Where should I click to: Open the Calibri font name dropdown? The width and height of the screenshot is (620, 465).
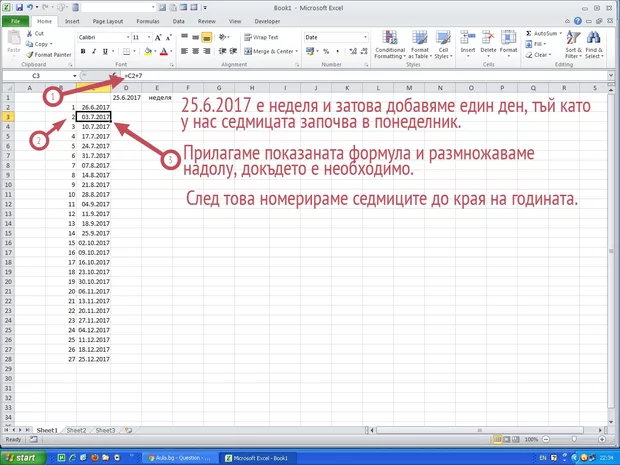tap(128, 38)
